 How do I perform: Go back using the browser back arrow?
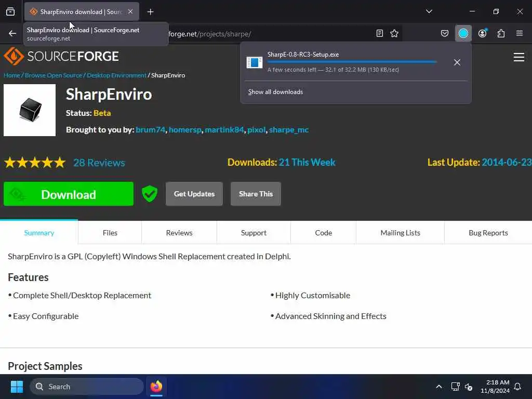coord(12,33)
